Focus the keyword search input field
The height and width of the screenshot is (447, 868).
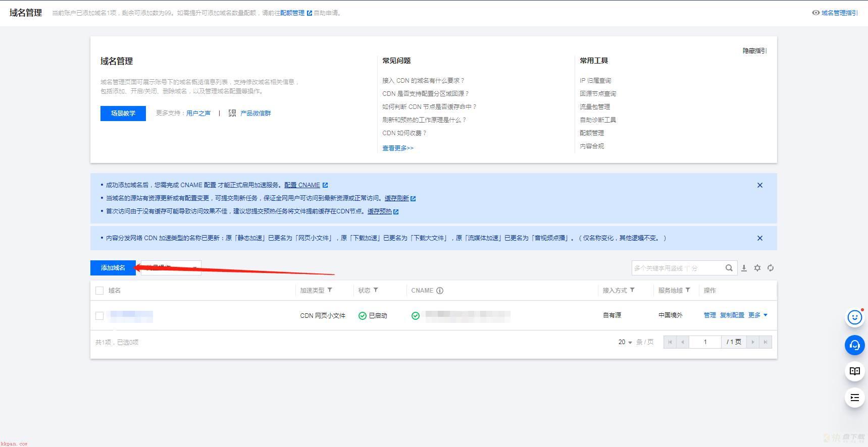677,268
